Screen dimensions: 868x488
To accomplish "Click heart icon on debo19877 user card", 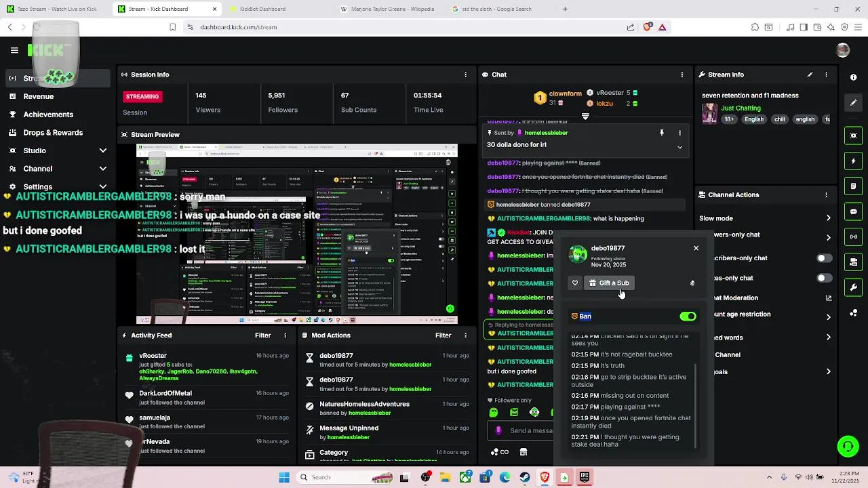I will pos(575,283).
